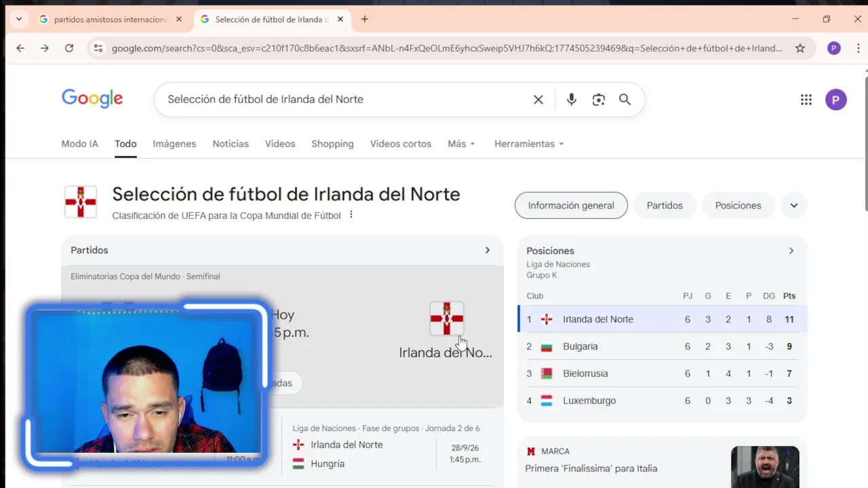This screenshot has width=868, height=488.
Task: Close the 'partidos amistosos' browser tab
Action: pos(179,19)
